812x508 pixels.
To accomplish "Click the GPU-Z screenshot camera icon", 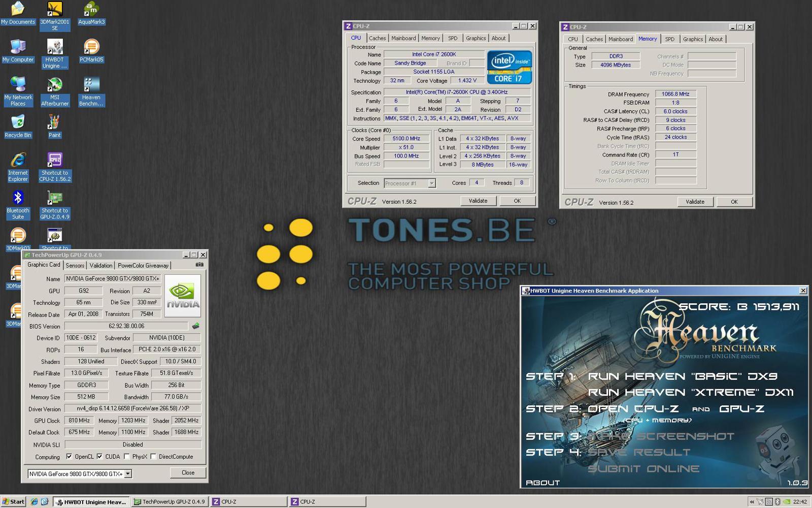I will click(x=199, y=265).
